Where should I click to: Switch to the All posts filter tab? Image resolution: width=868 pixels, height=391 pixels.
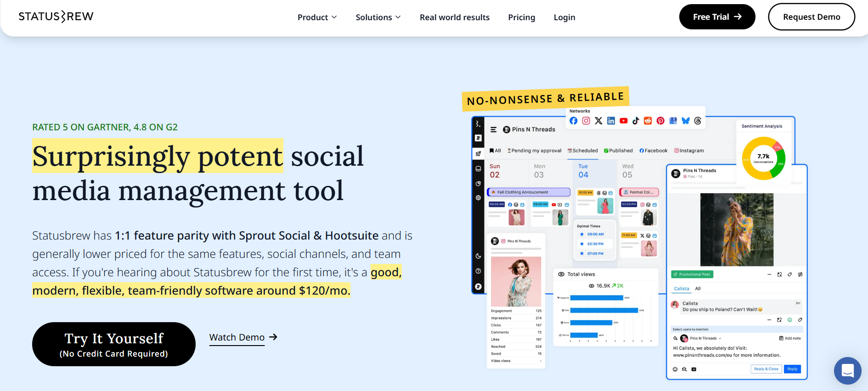(x=495, y=151)
